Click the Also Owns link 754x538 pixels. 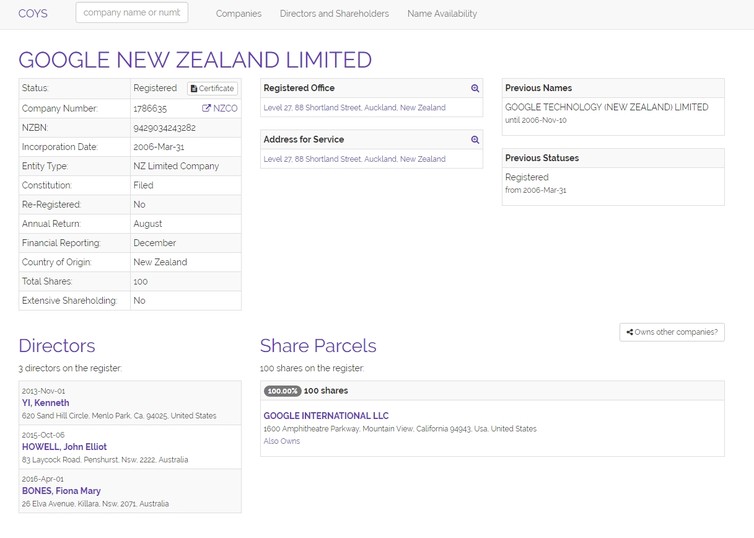point(282,441)
